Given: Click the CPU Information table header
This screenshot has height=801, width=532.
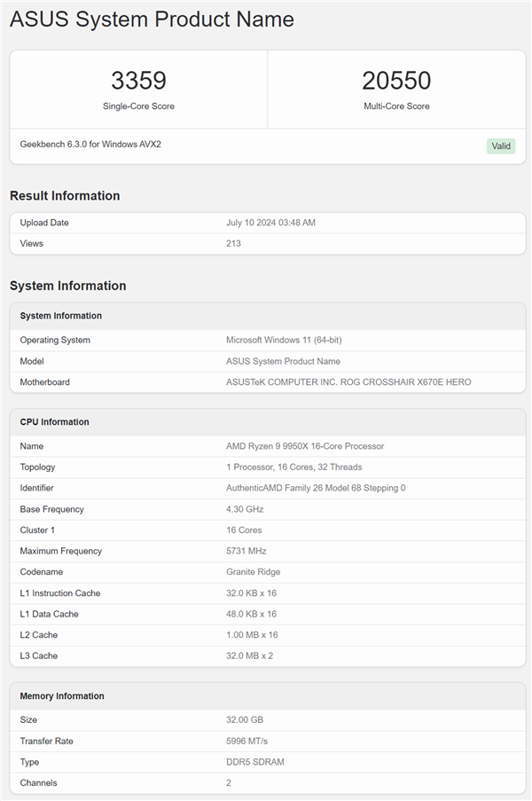Looking at the screenshot, I should click(x=55, y=422).
